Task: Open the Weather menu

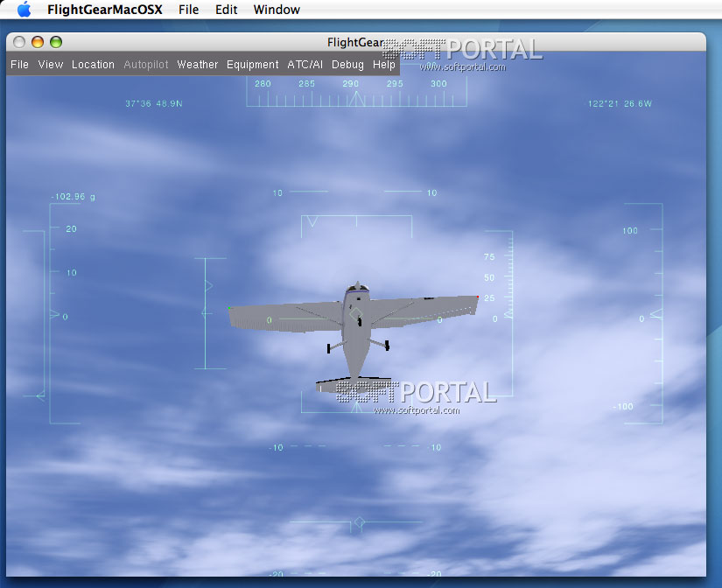Action: [198, 65]
